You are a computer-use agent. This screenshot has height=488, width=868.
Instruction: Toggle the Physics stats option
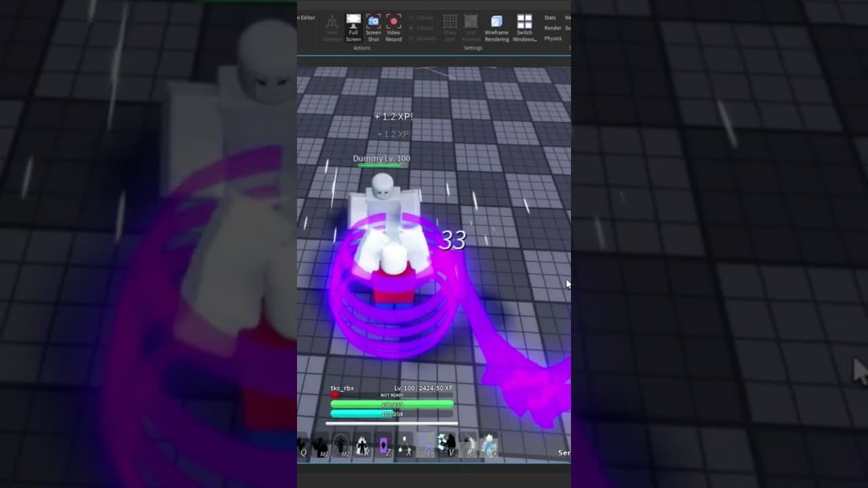(553, 39)
